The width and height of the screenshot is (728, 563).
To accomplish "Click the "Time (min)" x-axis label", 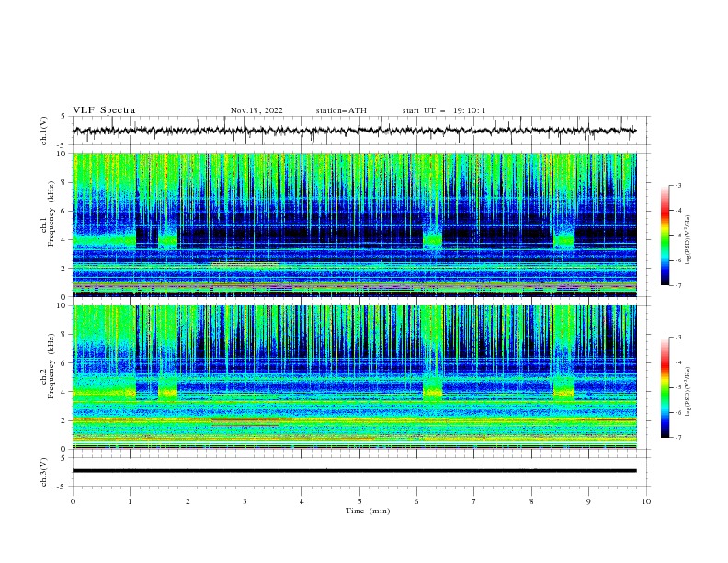I will pyautogui.click(x=368, y=511).
